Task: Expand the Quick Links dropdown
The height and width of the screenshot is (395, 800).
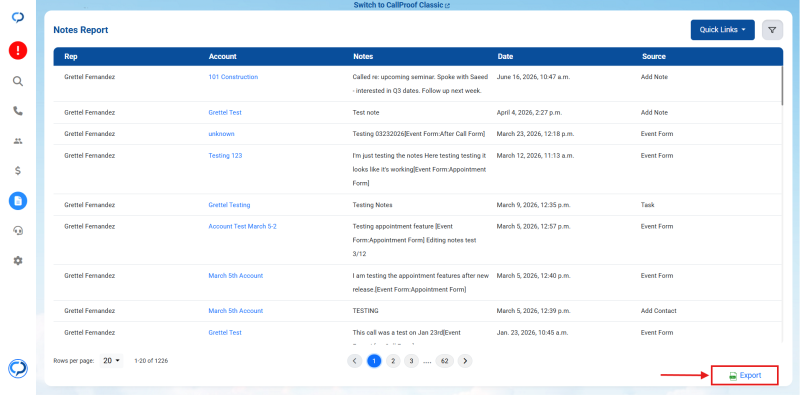Action: click(722, 30)
